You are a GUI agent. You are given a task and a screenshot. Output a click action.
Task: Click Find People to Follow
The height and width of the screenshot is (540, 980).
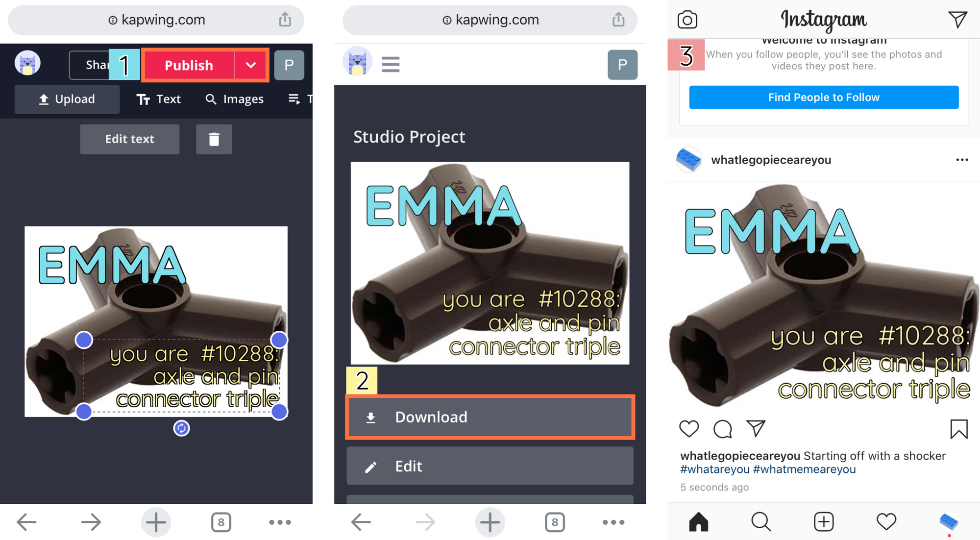[x=824, y=98]
